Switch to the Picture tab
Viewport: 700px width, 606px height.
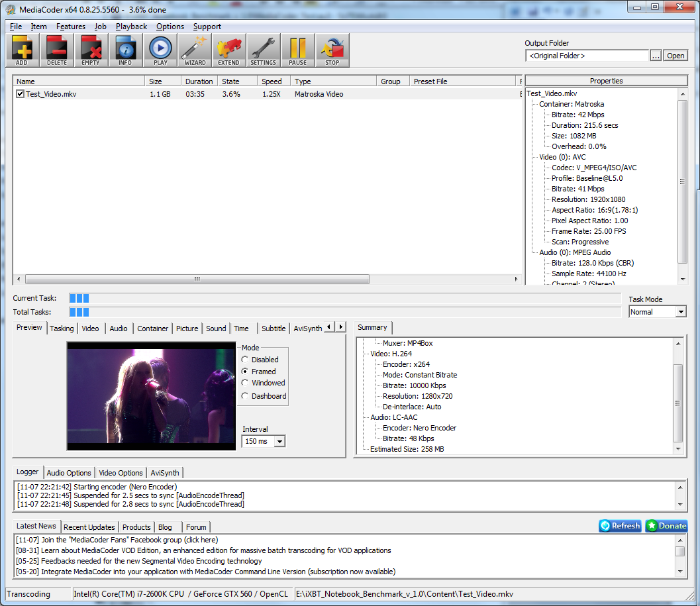coord(187,328)
